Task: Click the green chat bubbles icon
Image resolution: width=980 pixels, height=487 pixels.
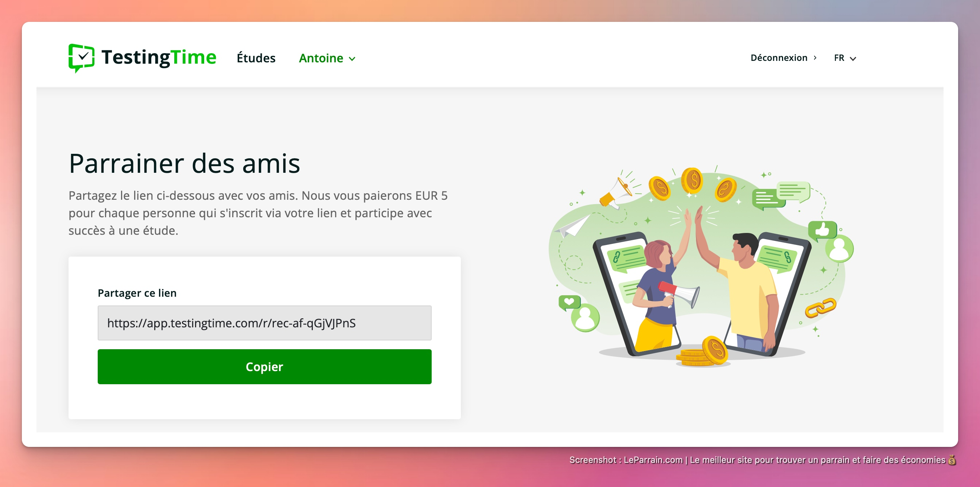Action: click(781, 195)
